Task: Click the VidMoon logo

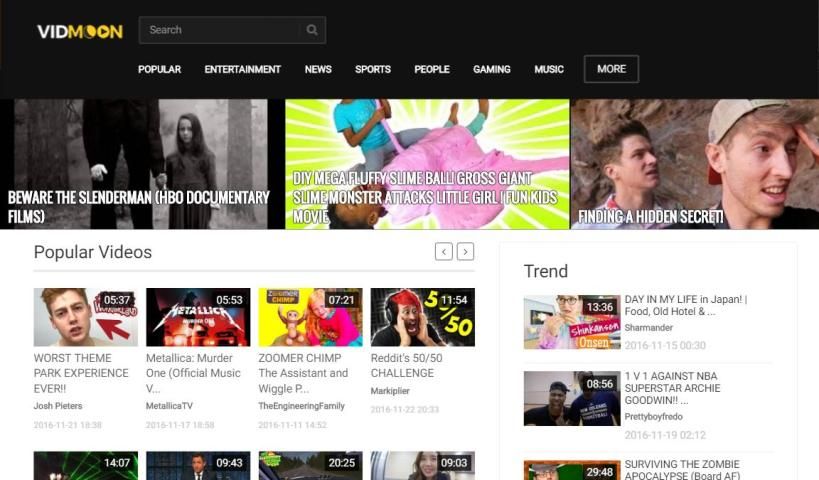Action: [80, 31]
